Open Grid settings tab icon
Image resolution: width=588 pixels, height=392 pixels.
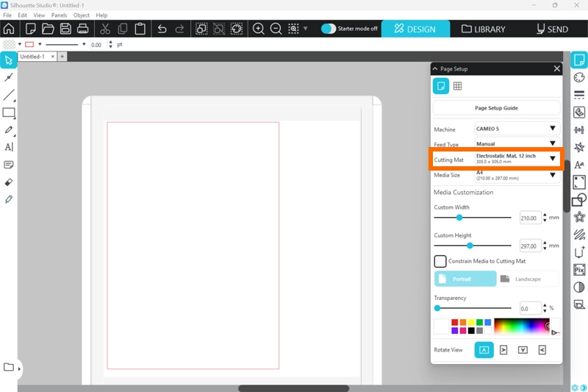coord(457,86)
